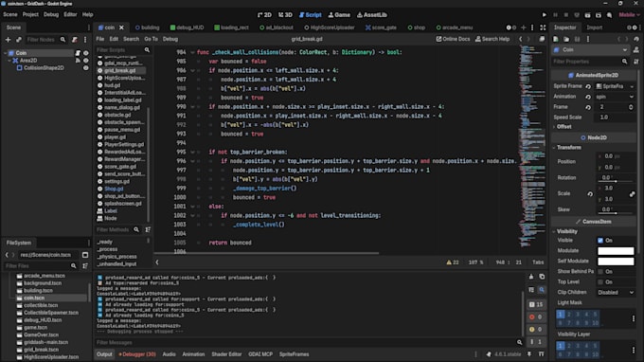
Task: Click the instantiate child scene link icon
Action: [x=19, y=40]
